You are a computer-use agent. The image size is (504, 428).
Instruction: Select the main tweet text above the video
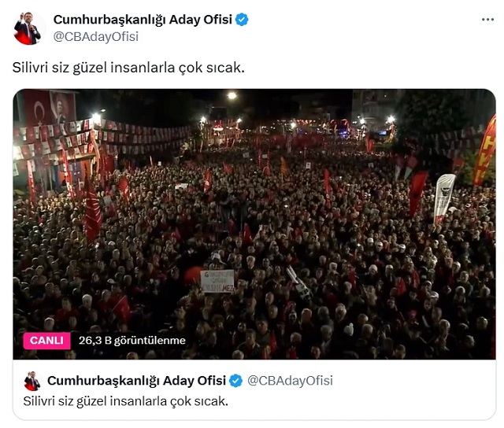pyautogui.click(x=128, y=68)
